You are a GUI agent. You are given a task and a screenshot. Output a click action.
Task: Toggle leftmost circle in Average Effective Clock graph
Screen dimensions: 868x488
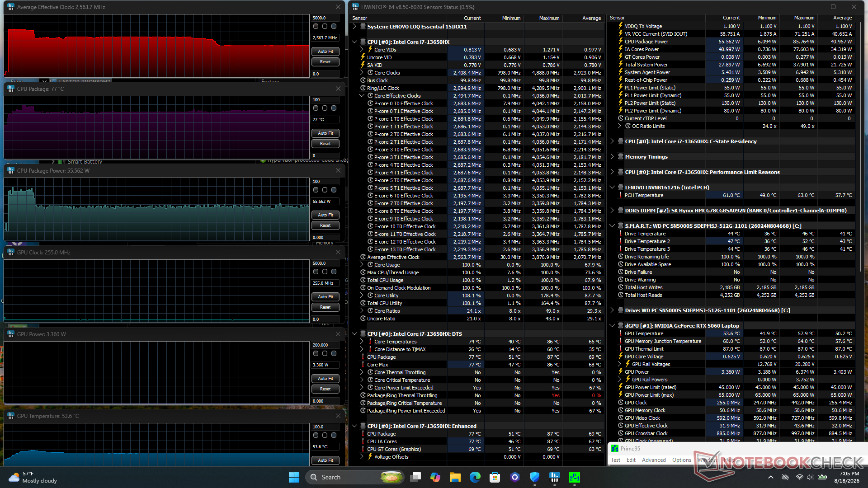pos(316,26)
